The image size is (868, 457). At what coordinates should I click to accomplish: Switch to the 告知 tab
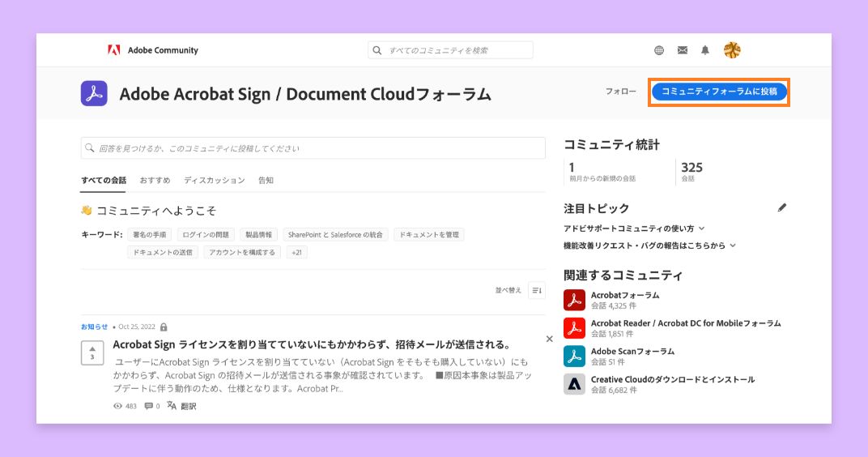(x=266, y=180)
